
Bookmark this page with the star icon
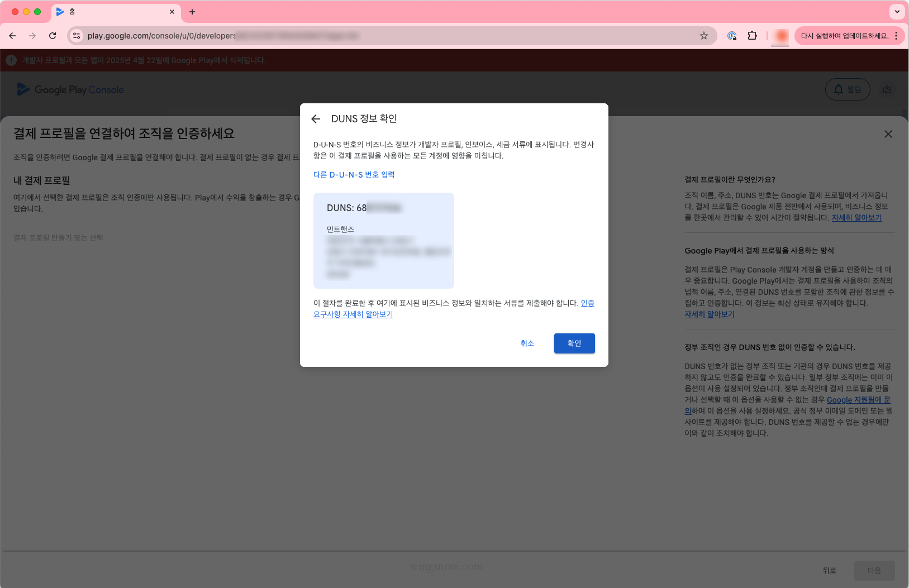coord(704,36)
